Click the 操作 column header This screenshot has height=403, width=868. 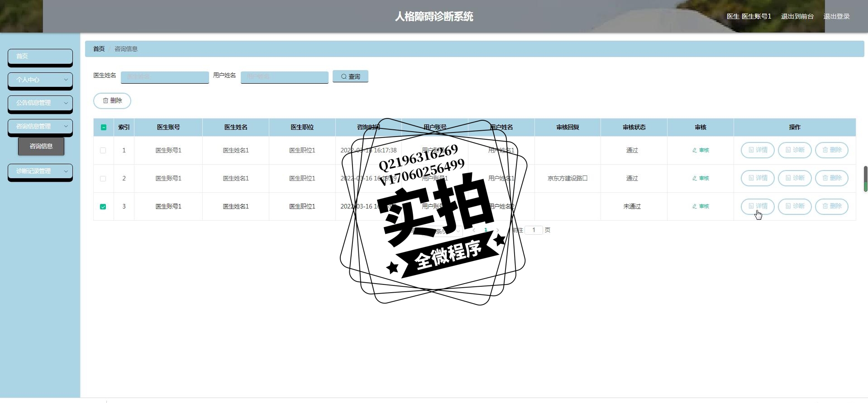click(x=795, y=128)
